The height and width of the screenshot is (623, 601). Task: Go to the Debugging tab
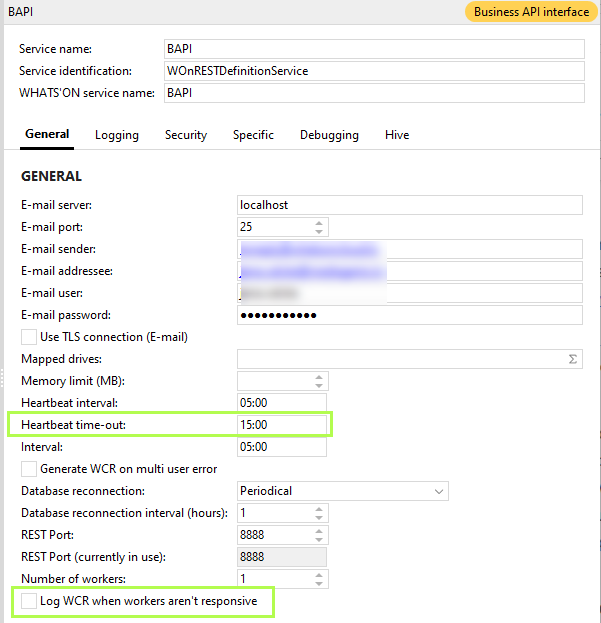[329, 135]
